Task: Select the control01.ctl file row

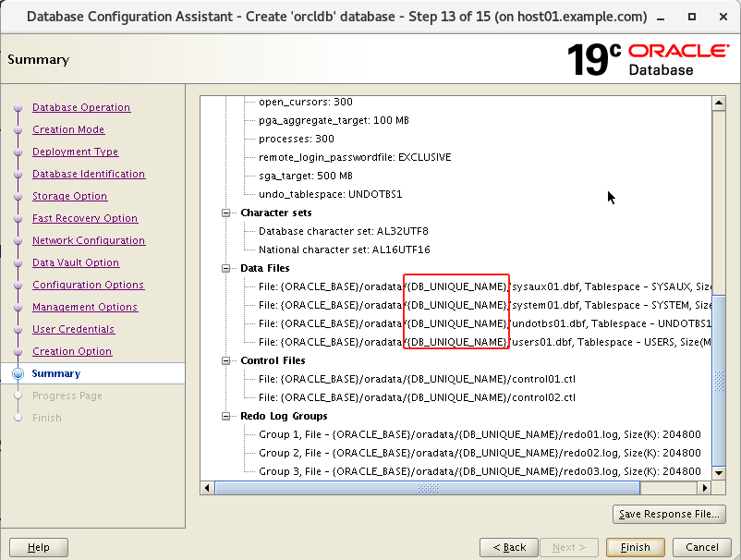Action: click(x=417, y=379)
